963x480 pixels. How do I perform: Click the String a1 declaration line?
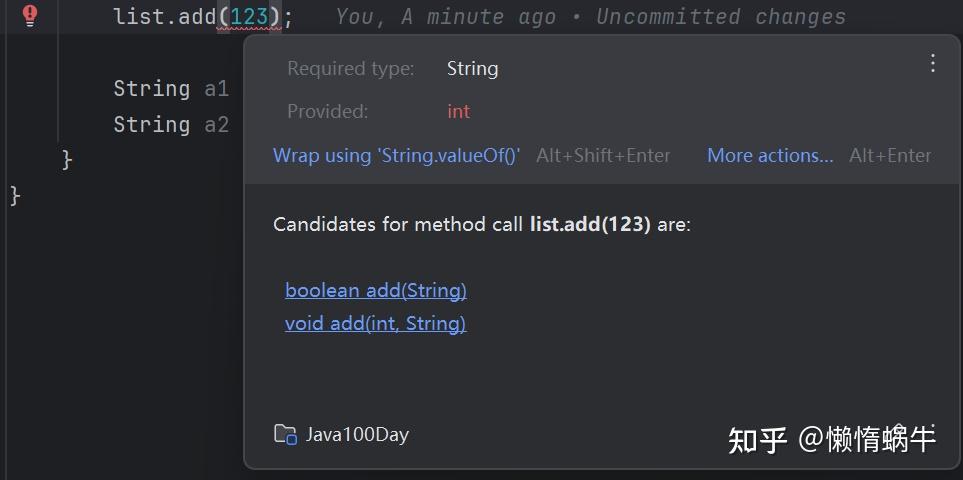[170, 89]
